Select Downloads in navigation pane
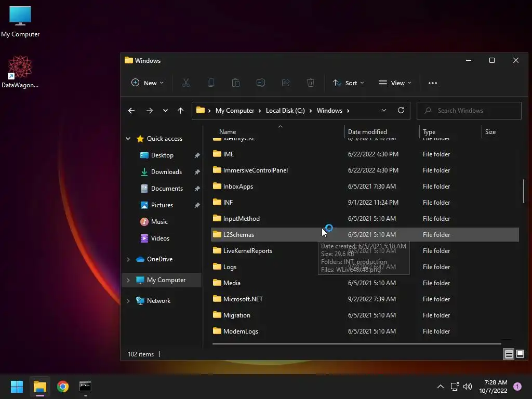The height and width of the screenshot is (399, 532). point(166,171)
